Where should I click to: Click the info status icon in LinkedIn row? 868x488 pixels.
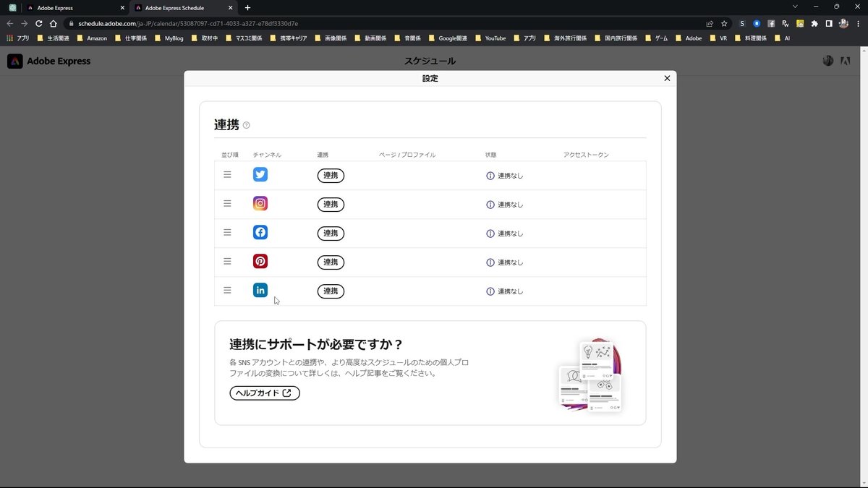click(x=490, y=291)
